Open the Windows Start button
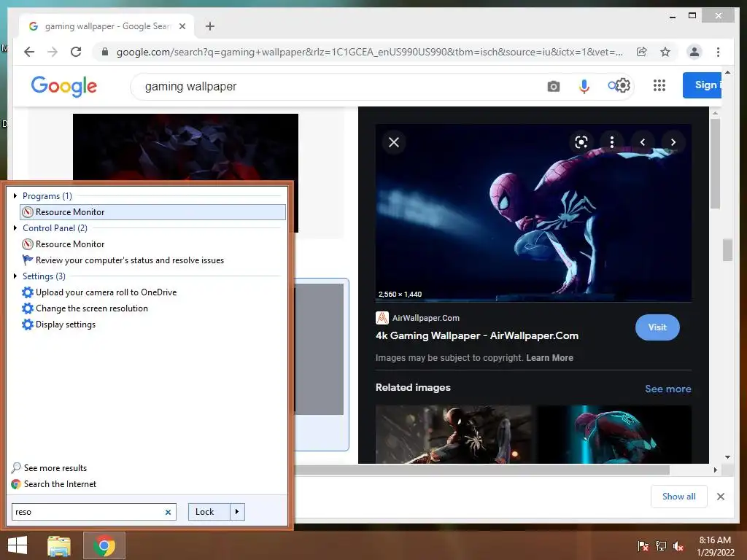This screenshot has height=560, width=747. (18, 545)
